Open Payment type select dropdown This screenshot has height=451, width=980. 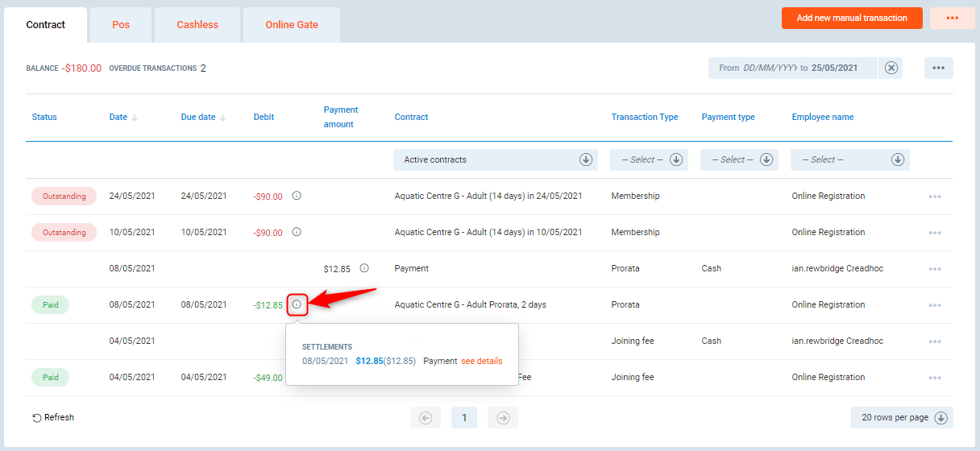click(x=766, y=159)
